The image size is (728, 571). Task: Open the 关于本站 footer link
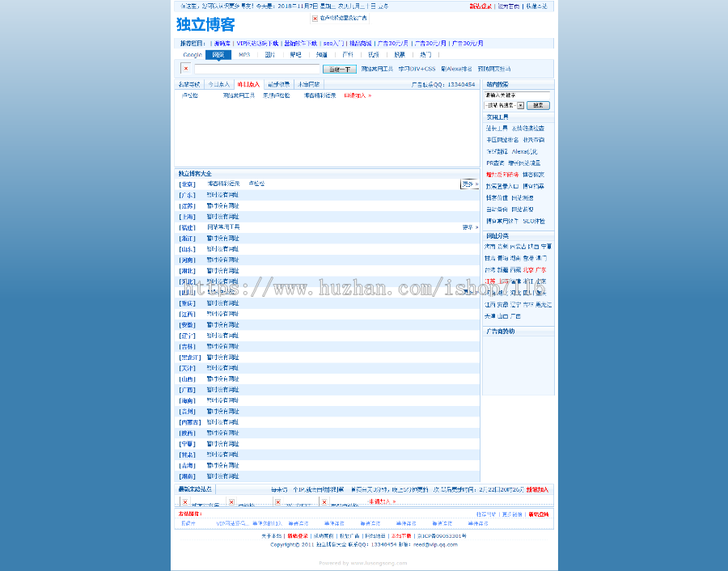click(271, 535)
